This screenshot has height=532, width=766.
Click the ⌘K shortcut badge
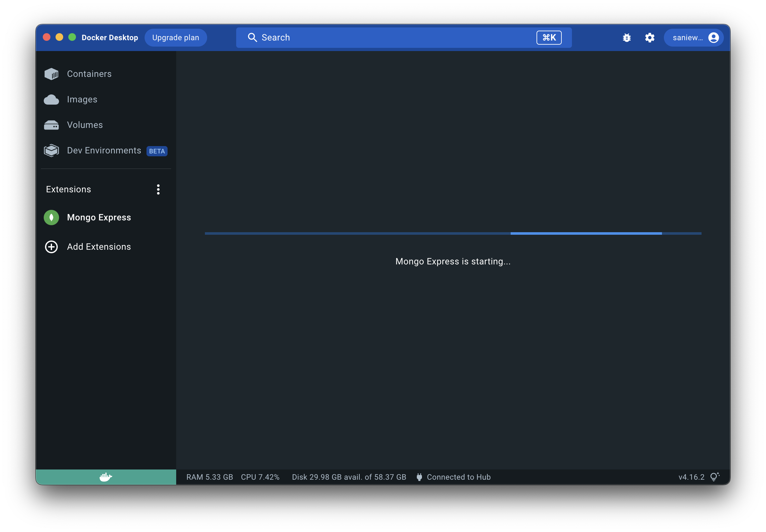click(549, 38)
